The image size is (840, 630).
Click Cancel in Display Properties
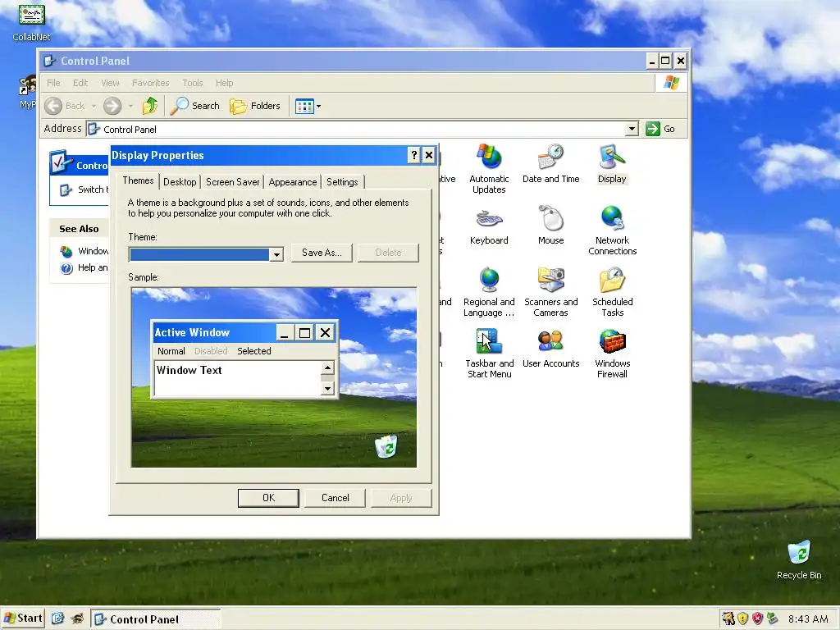pyautogui.click(x=335, y=498)
